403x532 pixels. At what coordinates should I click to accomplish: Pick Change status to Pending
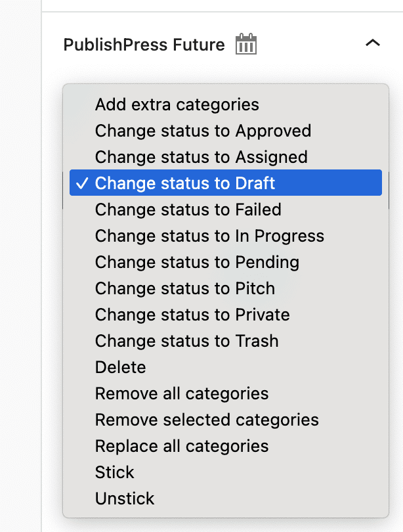tap(197, 262)
